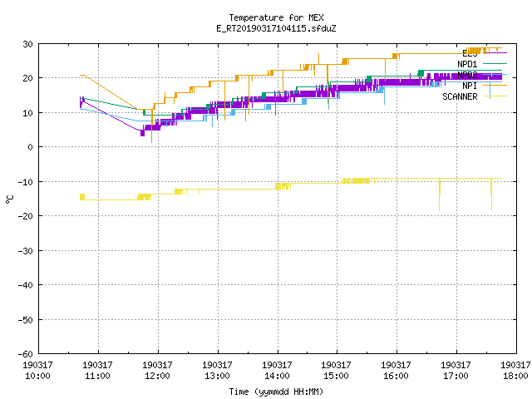Click the y-axis tick label 20
The image size is (532, 399).
(27, 78)
